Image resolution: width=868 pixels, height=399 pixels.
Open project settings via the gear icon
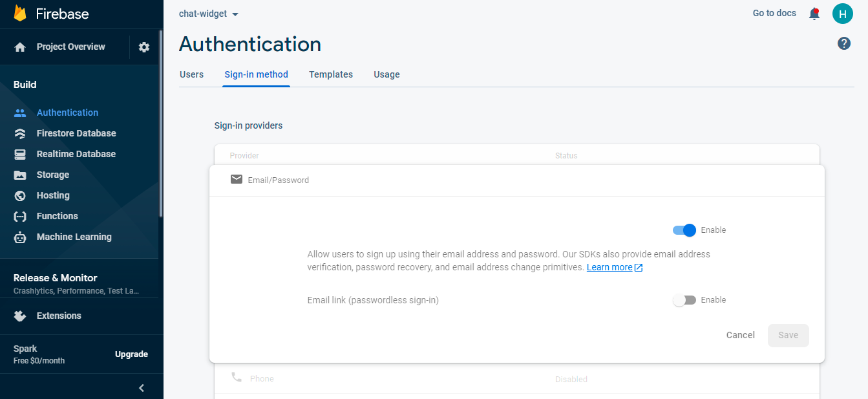coord(143,47)
